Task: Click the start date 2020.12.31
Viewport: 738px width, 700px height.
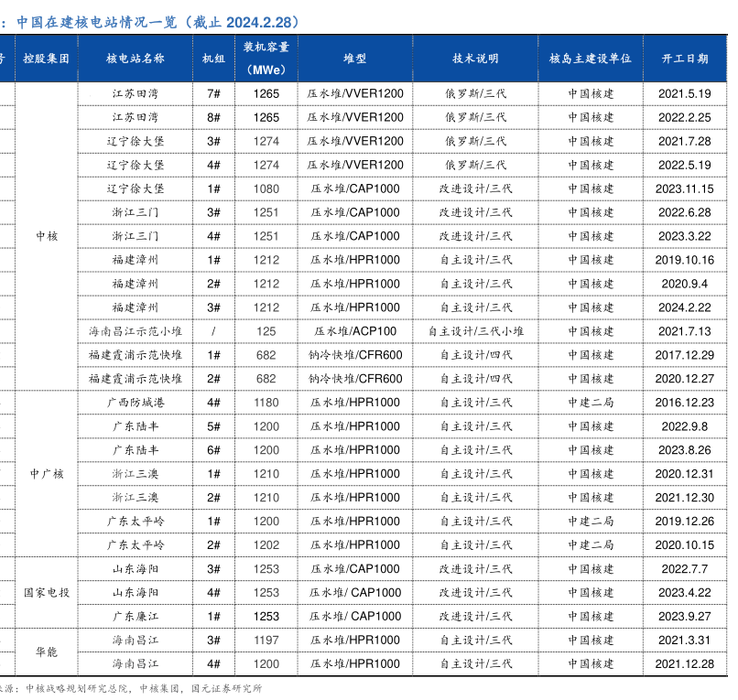Action: [685, 474]
